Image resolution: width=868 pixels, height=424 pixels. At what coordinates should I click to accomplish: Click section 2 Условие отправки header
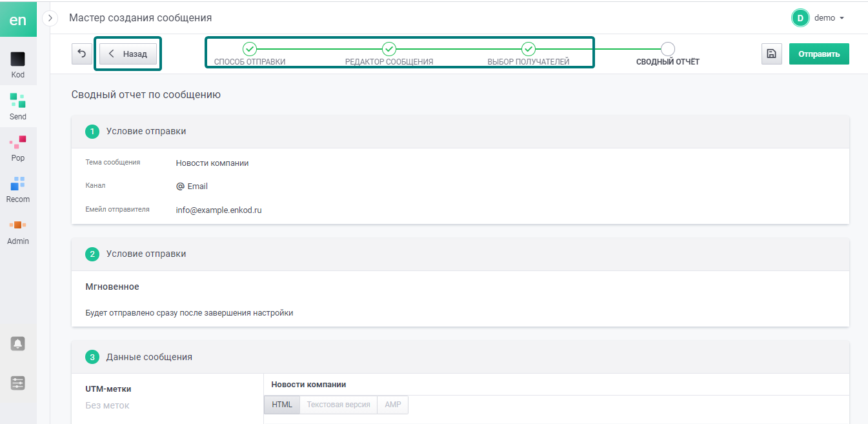pos(460,254)
